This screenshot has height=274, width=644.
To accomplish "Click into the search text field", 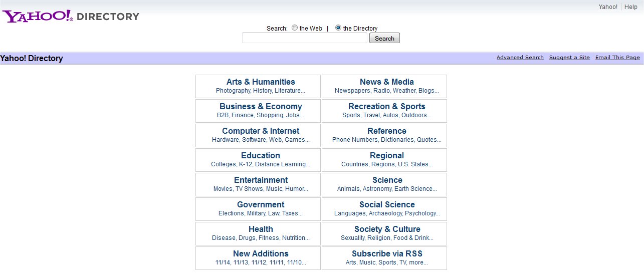I will tap(304, 38).
